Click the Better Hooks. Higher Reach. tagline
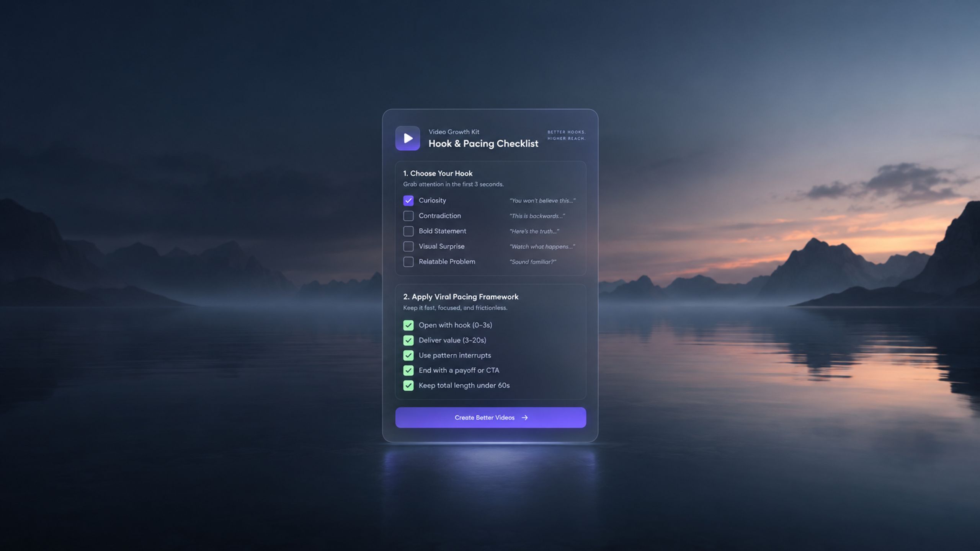The height and width of the screenshot is (551, 980). [x=566, y=135]
